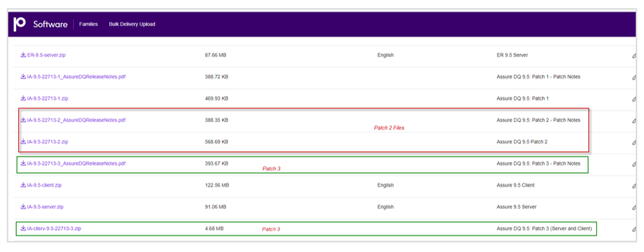The image size is (644, 252).
Task: Click the edit pencil icon in the Assure 9.5 Client row
Action: (634, 185)
